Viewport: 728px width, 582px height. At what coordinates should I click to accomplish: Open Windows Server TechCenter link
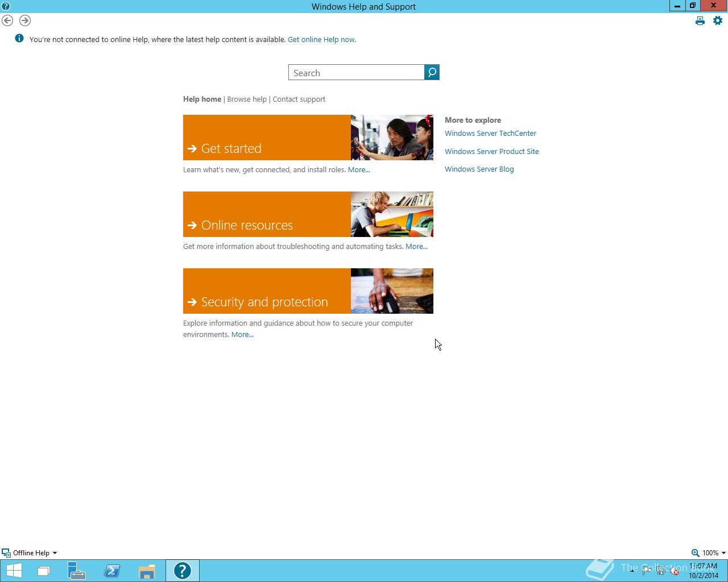[490, 133]
